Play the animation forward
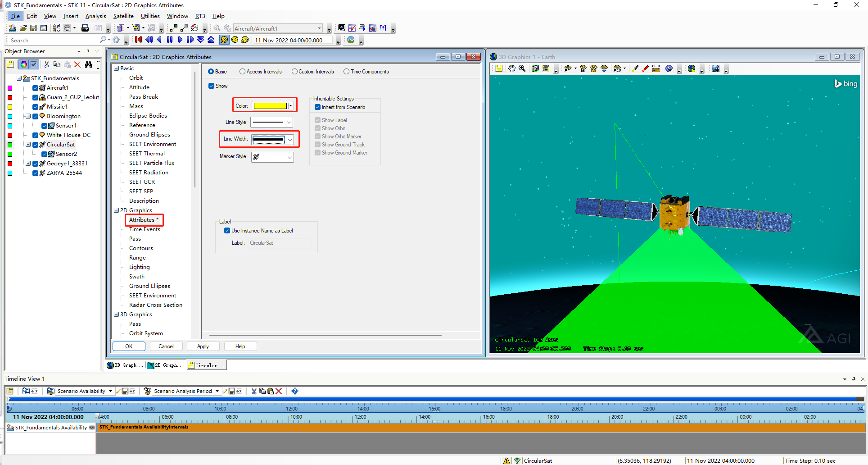The width and height of the screenshot is (868, 465). pyautogui.click(x=180, y=40)
